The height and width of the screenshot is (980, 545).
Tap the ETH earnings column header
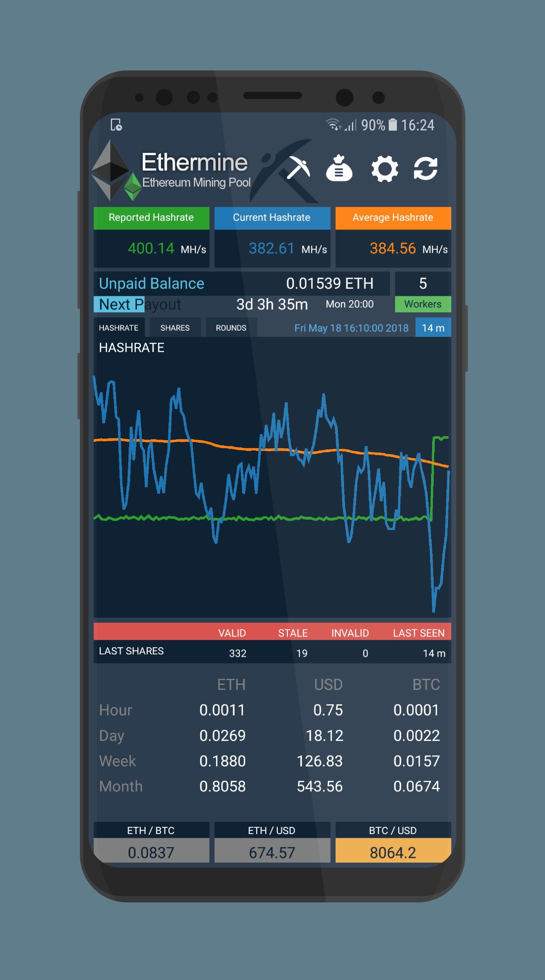(231, 684)
